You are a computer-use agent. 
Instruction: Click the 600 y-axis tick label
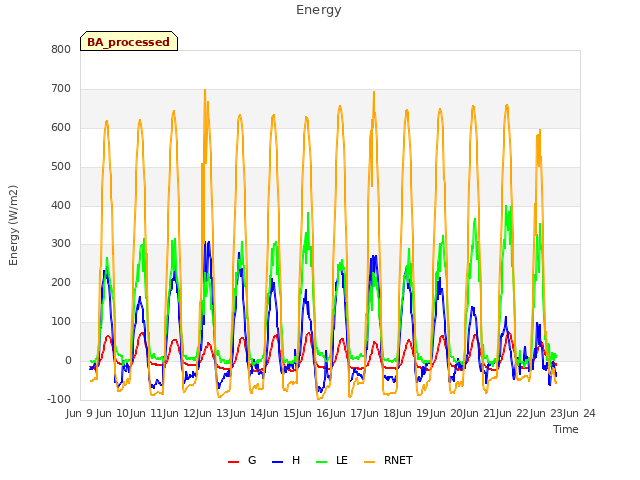[x=61, y=127]
